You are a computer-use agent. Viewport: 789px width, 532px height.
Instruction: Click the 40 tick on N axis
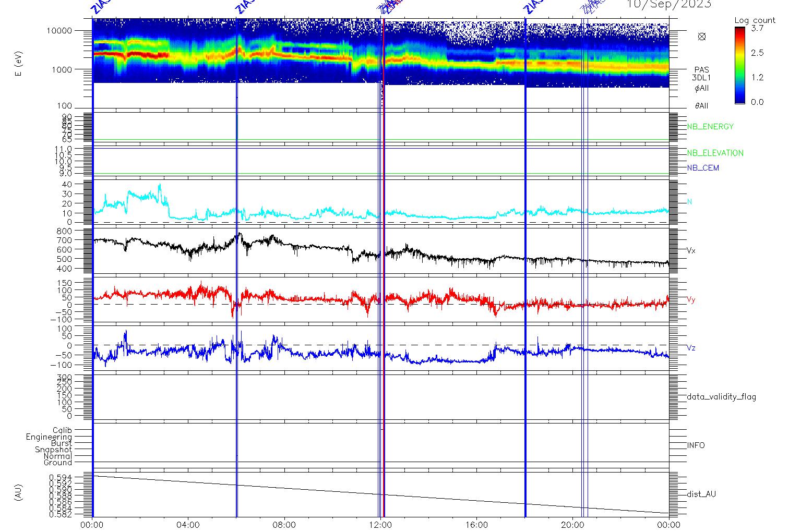67,185
